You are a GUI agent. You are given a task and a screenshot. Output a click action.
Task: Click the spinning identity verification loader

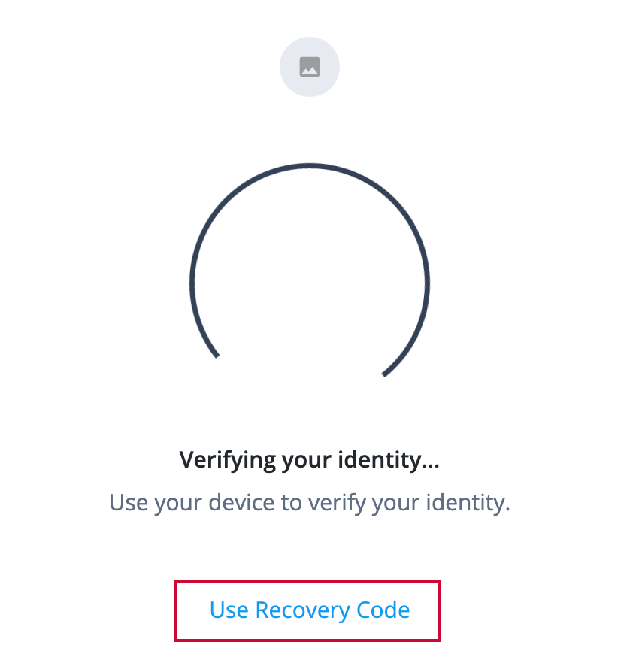[309, 282]
